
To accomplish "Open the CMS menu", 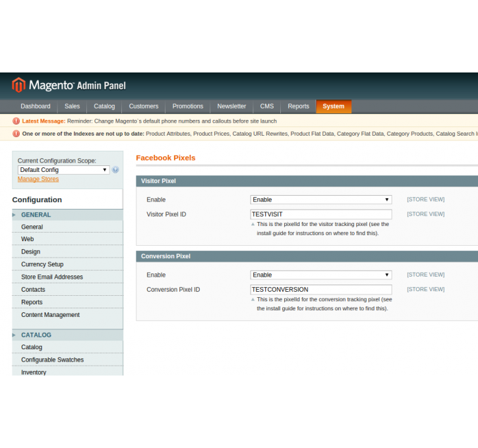I will (267, 106).
